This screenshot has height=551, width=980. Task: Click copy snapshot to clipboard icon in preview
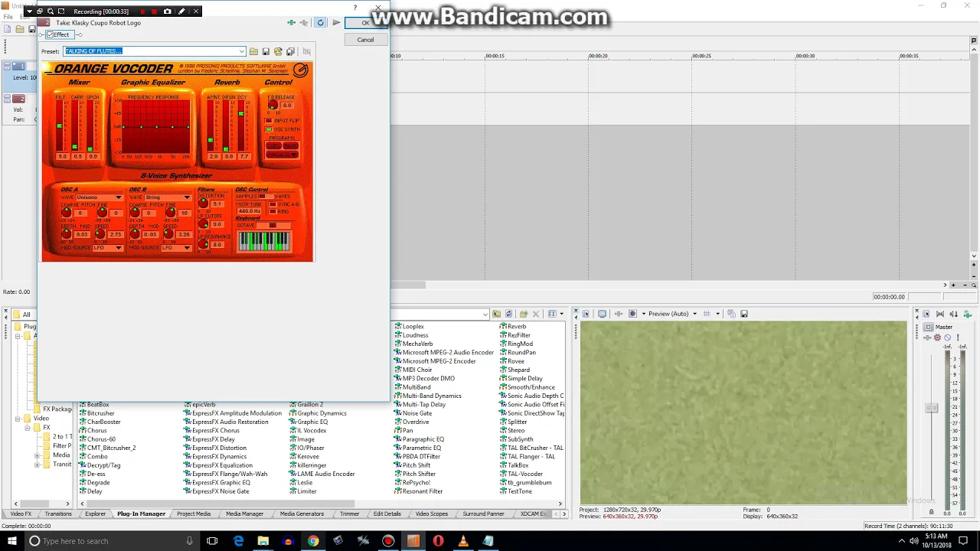pyautogui.click(x=731, y=314)
